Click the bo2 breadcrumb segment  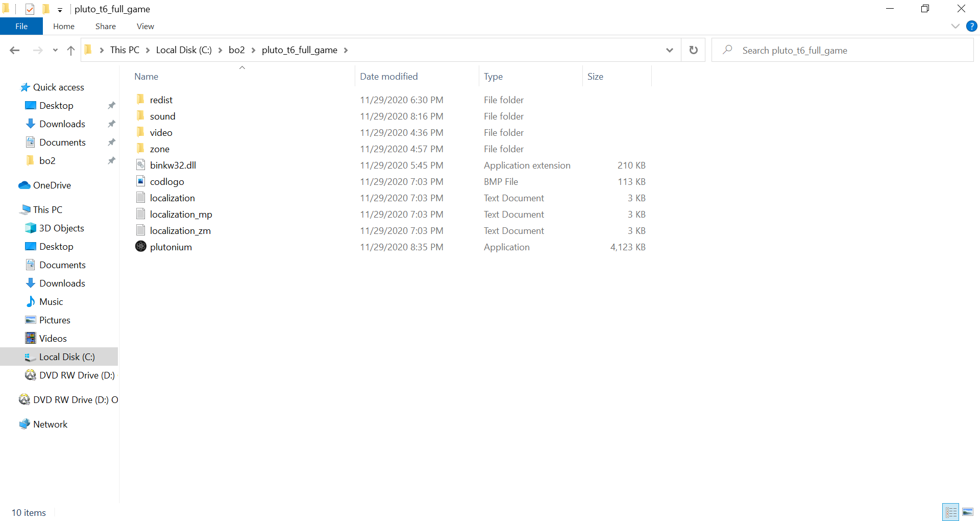coord(237,50)
